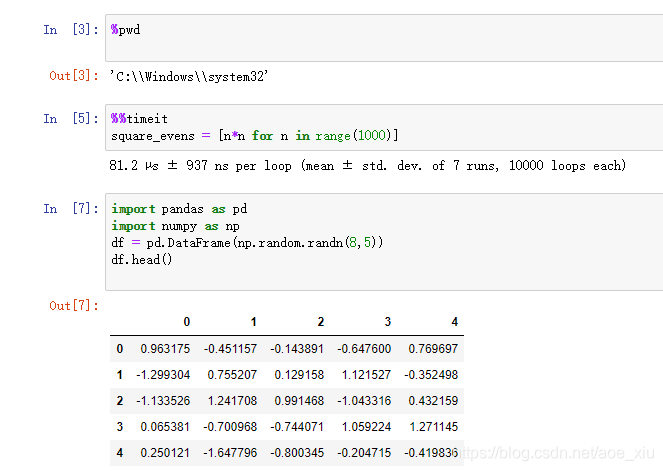Click column header 2 in dataframe
This screenshot has width=663, height=471.
(x=321, y=322)
